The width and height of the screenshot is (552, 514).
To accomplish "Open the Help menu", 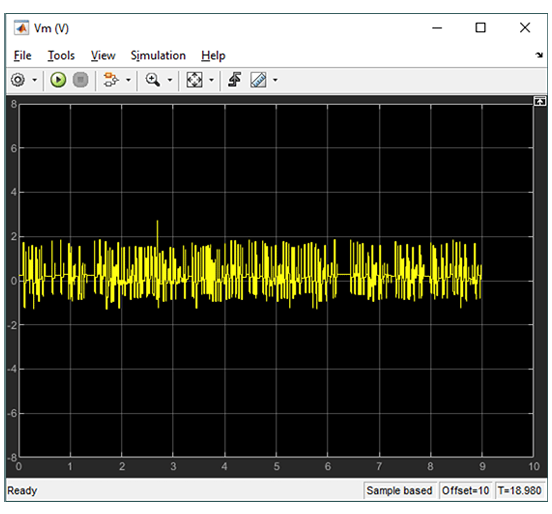I will tap(213, 56).
